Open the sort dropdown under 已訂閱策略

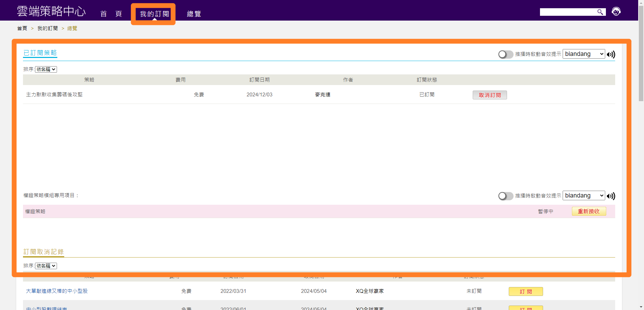(x=46, y=70)
